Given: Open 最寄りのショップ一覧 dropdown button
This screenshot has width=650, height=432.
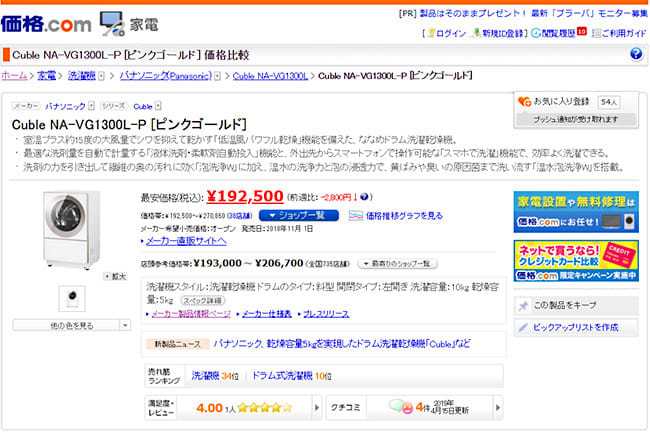Looking at the screenshot, I should (x=398, y=264).
